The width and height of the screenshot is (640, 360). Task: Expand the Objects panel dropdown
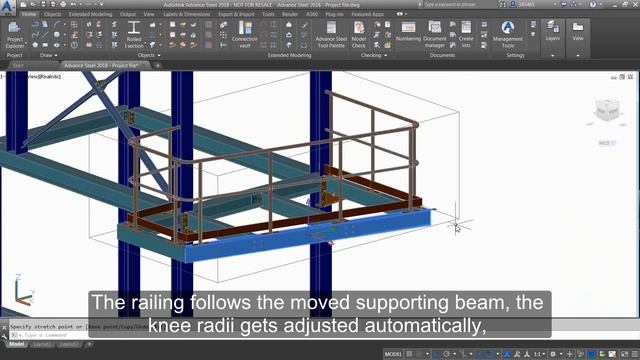(x=159, y=55)
